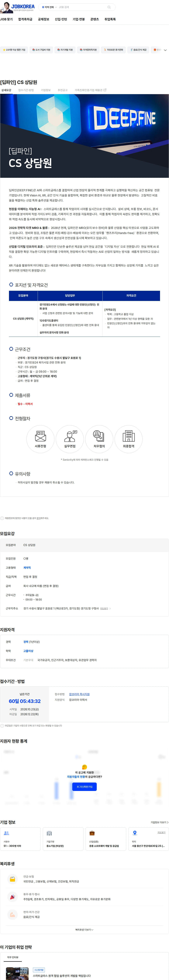Viewport: 169px width, 980px height.
Task: Click the 음료/간식 제공 tag
Action: (138, 50)
